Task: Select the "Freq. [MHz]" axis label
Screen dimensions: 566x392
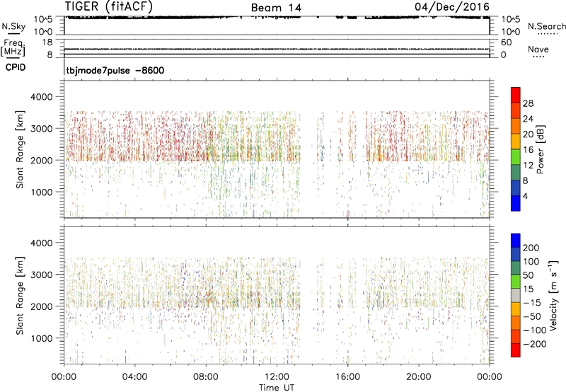Action: click(13, 48)
